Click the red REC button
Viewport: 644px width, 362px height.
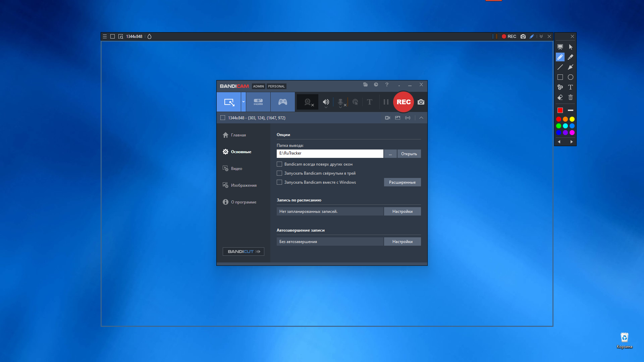[x=404, y=102]
